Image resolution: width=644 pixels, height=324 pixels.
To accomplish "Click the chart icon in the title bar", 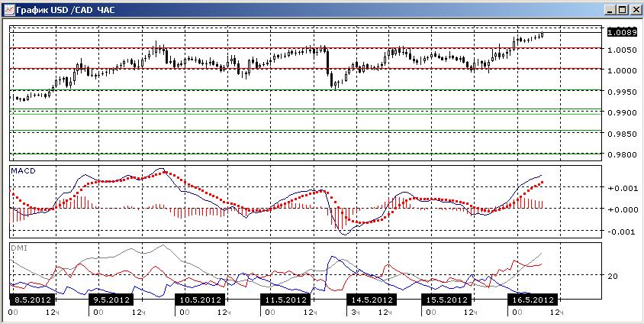I will coord(8,9).
